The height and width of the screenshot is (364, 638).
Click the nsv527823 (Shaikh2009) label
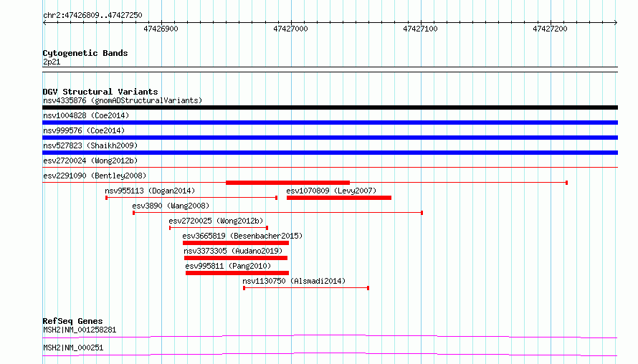click(90, 145)
